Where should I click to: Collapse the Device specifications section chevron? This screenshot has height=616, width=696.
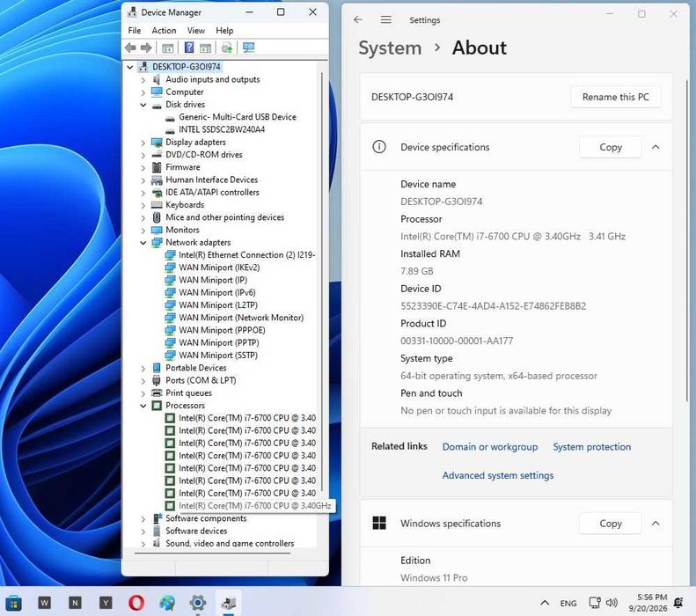(656, 147)
